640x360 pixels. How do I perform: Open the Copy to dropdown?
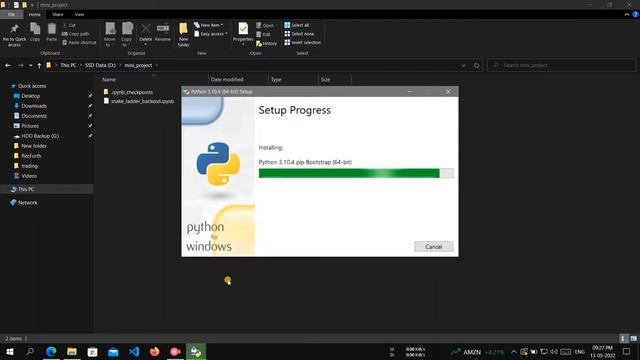click(x=127, y=35)
